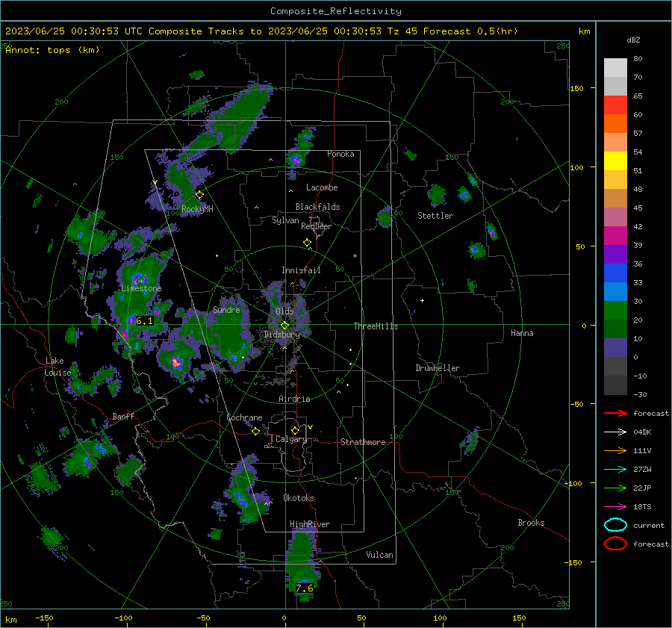This screenshot has width=672, height=628.
Task: Select the green 22JP track arrow
Action: pos(615,488)
